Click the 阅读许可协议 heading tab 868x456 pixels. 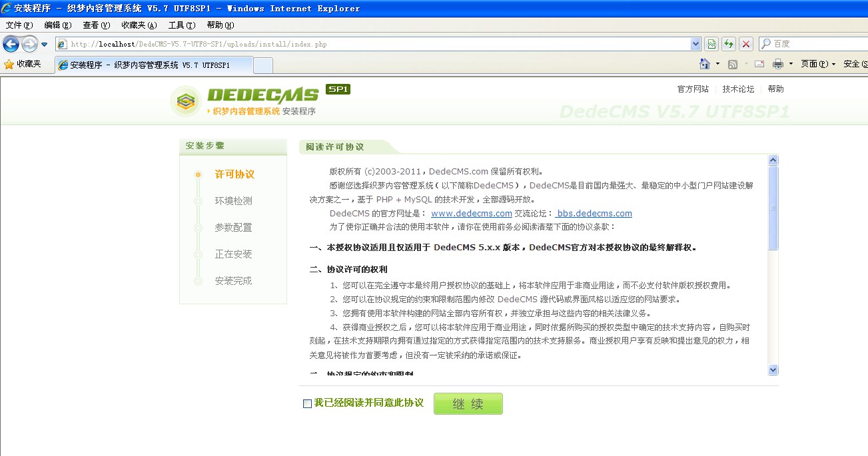click(335, 147)
